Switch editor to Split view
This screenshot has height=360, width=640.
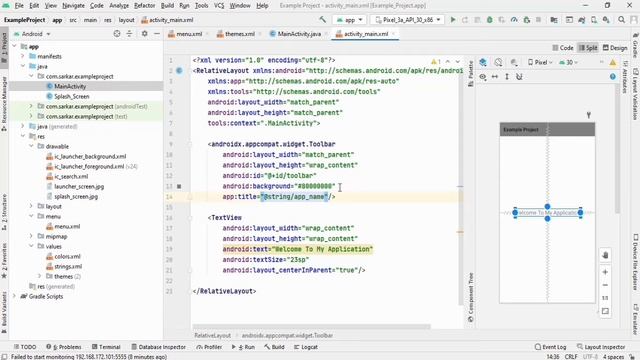[588, 48]
